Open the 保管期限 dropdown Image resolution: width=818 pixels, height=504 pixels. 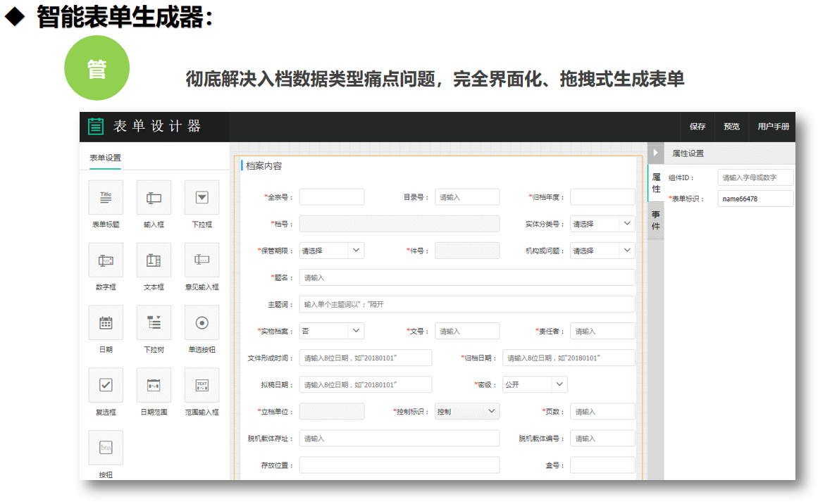[x=331, y=251]
